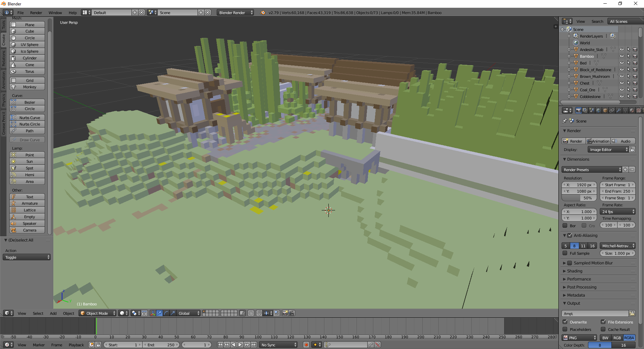Open the Constraints properties tab icon

[612, 110]
